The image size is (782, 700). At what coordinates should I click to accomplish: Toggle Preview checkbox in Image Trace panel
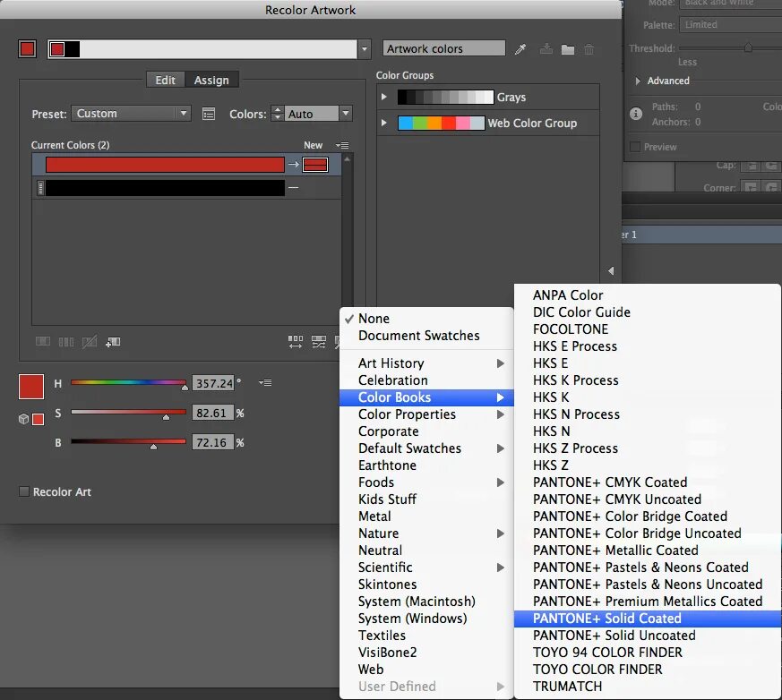635,147
